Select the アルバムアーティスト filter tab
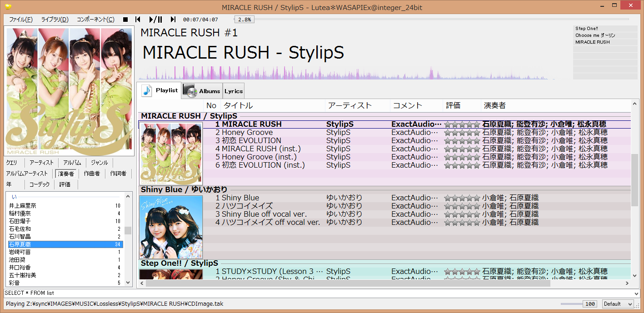Image resolution: width=644 pixels, height=313 pixels. pyautogui.click(x=27, y=174)
